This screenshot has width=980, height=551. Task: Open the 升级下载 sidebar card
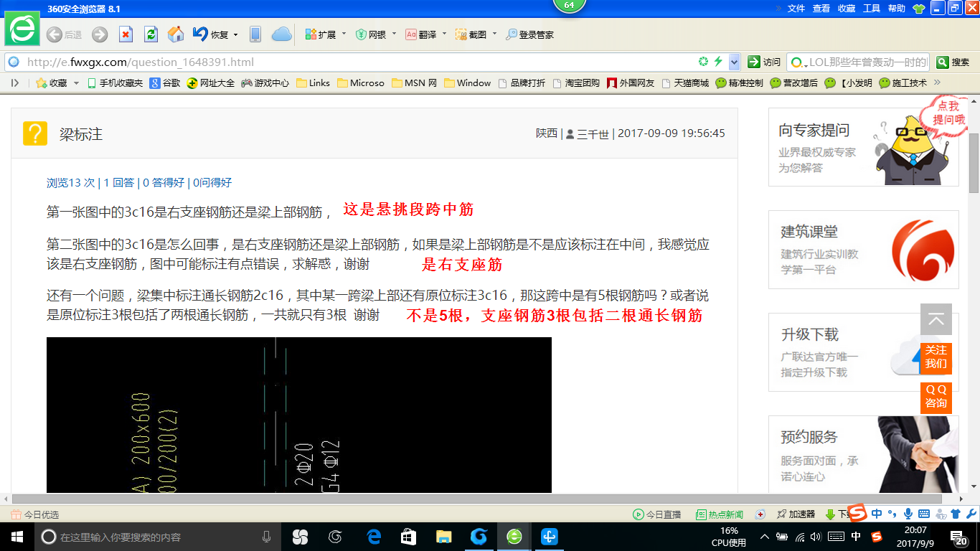coord(863,352)
